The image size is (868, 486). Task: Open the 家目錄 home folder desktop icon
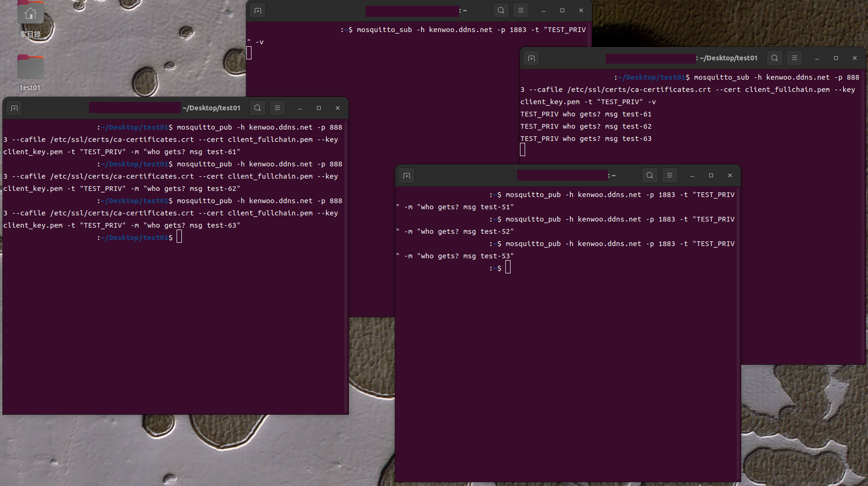(31, 19)
